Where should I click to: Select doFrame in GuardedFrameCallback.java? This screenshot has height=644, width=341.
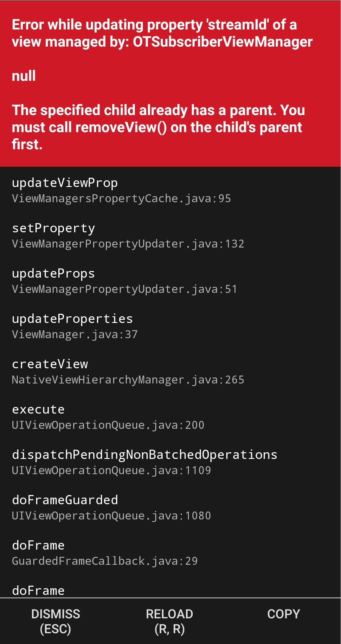point(38,545)
